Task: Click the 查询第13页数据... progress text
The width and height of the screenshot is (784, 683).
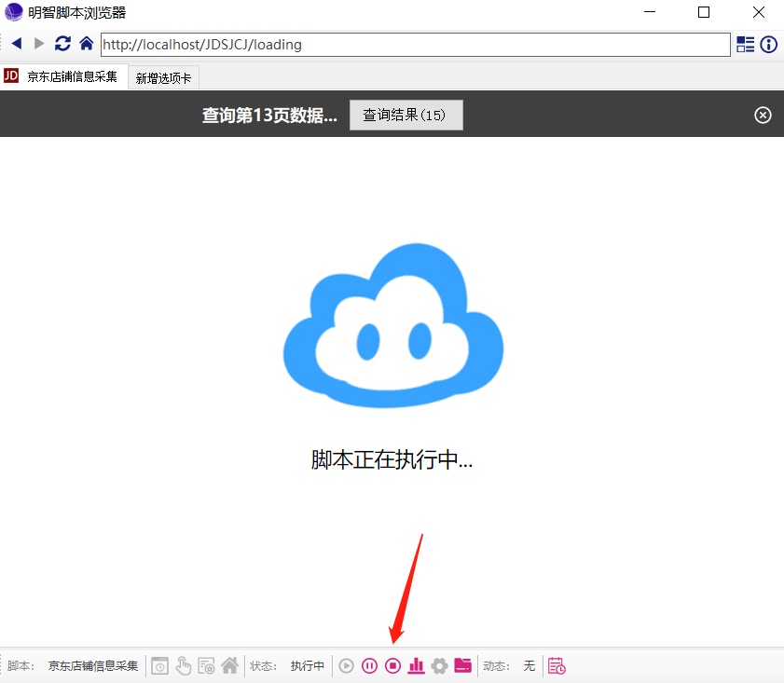Action: 269,116
